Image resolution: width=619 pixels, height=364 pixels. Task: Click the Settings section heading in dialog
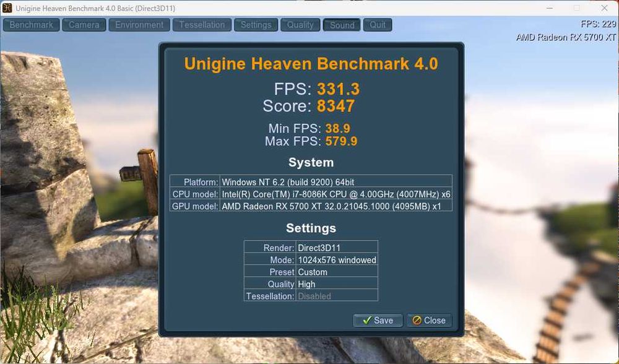[x=311, y=228]
